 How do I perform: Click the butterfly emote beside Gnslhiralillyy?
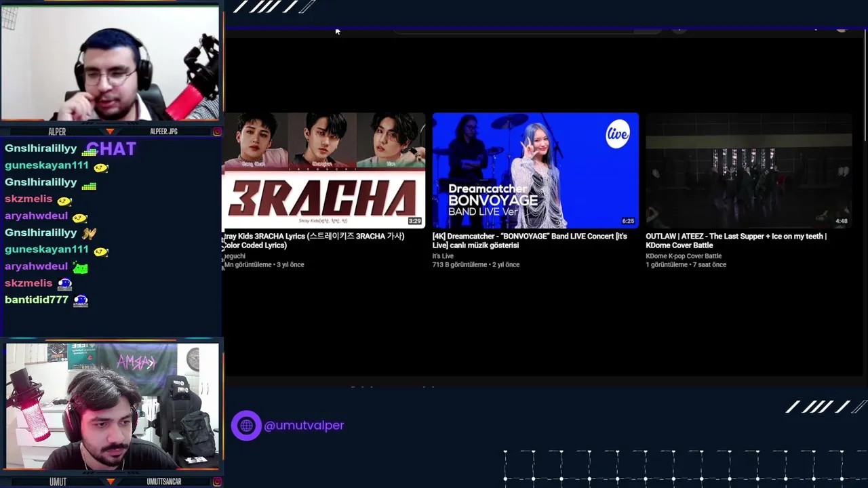click(89, 234)
